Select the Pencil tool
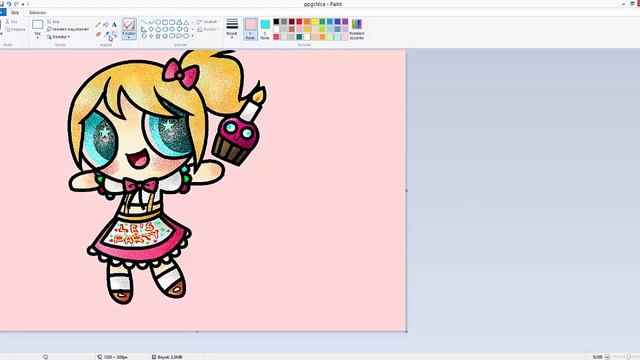The width and height of the screenshot is (640, 360). (x=98, y=24)
